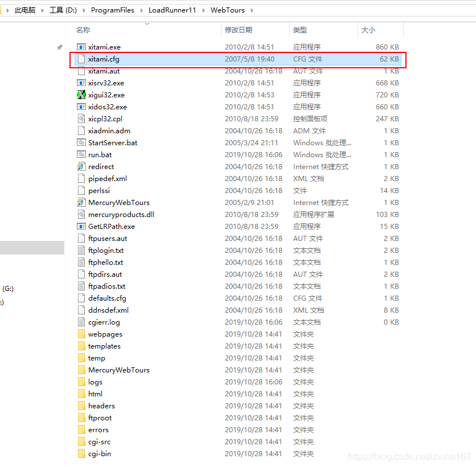Click the MercuryWebTours shortcut icon
The width and height of the screenshot is (476, 467).
81,203
